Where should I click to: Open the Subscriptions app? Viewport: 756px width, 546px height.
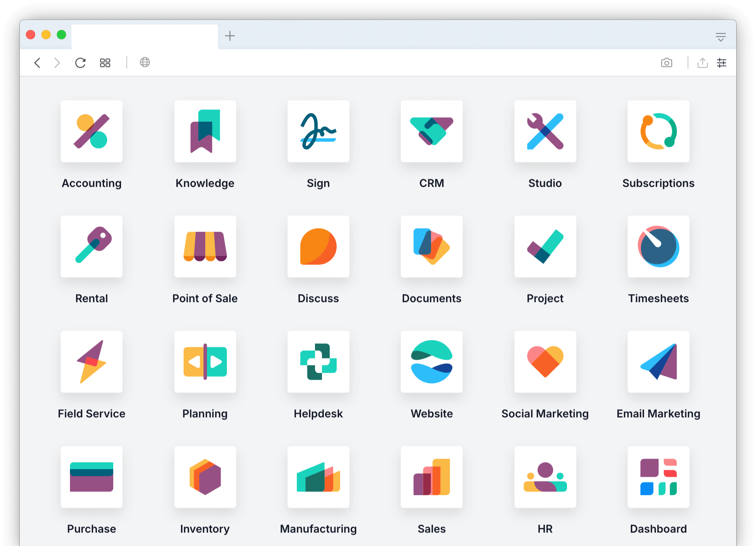[x=658, y=131]
